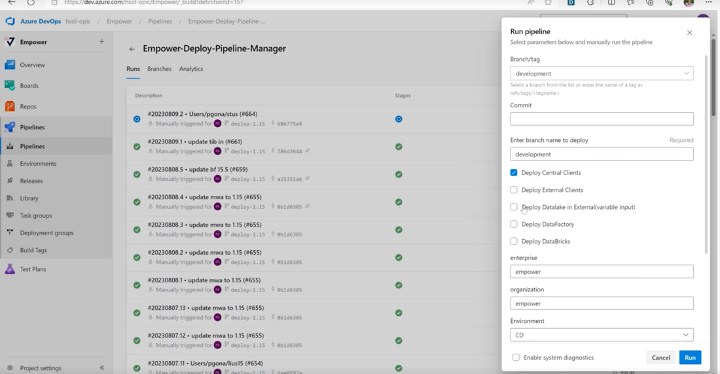Select Pipelines section in the sidebar
This screenshot has width=720, height=374.
pos(32,127)
